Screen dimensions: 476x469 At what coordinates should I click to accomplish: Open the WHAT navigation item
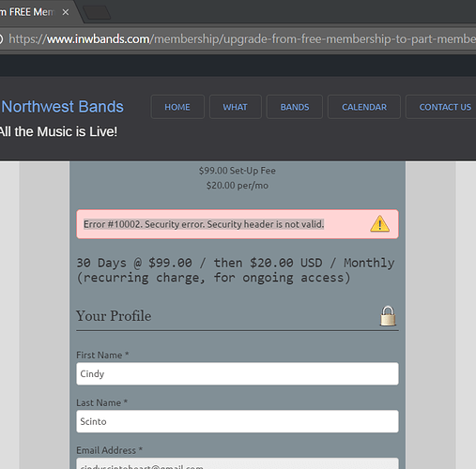point(236,107)
